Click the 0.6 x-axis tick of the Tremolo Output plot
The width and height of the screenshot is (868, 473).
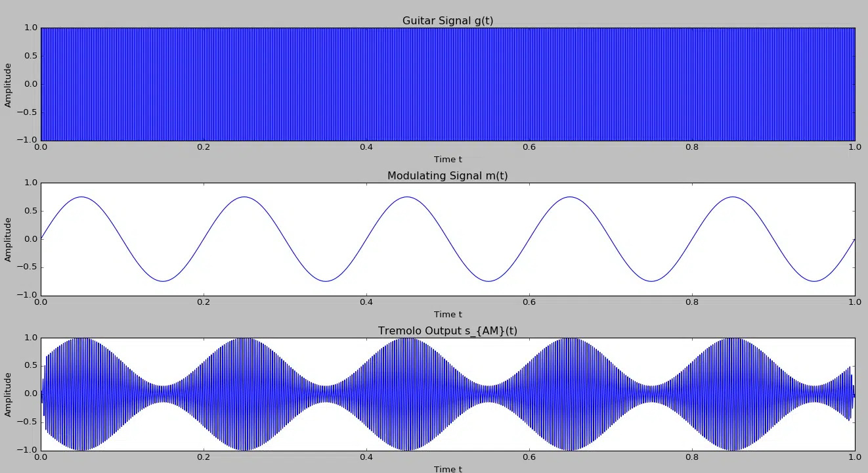click(529, 457)
